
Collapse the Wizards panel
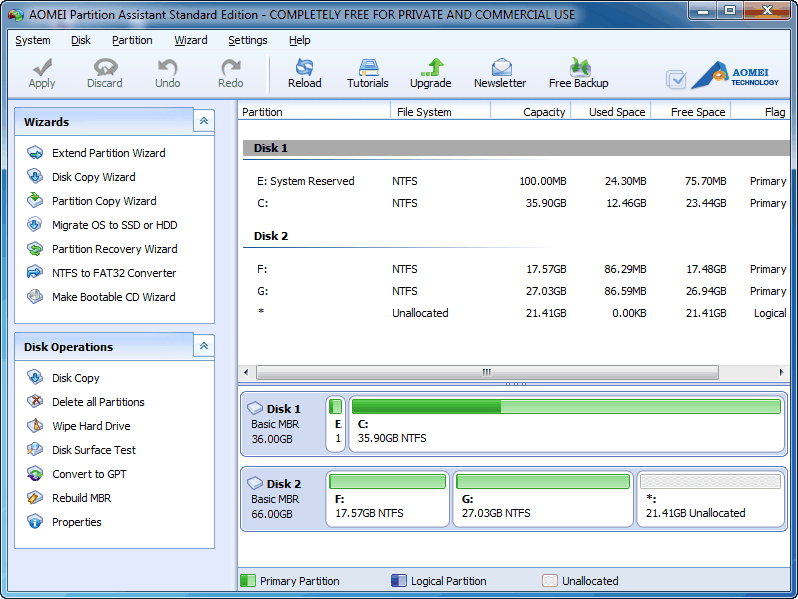204,121
